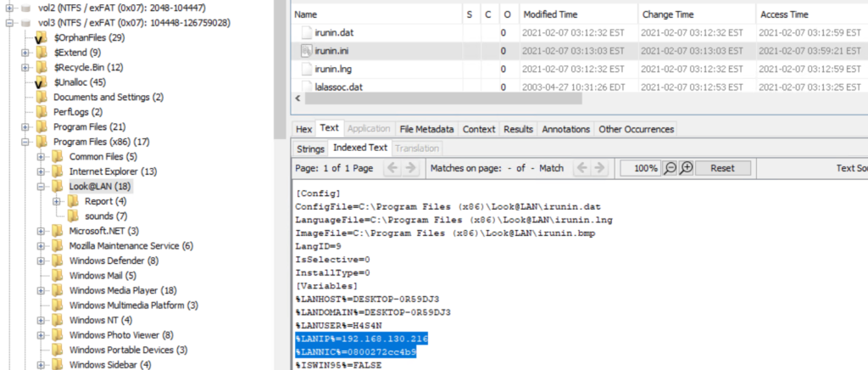
Task: Select Mozilla Maintenance Service folder icon
Action: (58, 246)
